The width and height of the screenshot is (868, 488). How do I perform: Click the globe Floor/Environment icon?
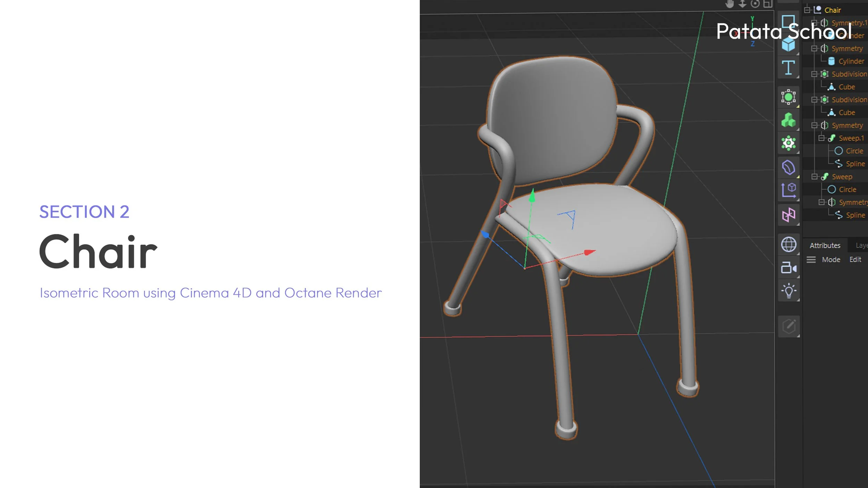tap(788, 244)
